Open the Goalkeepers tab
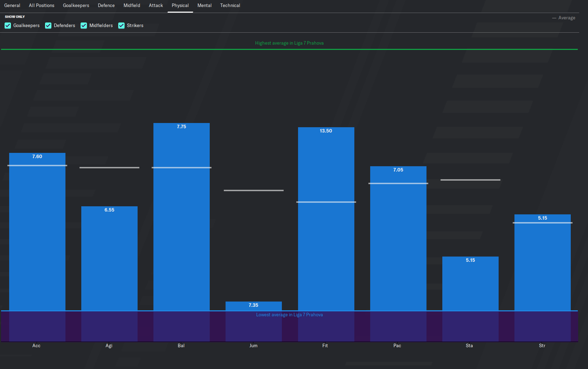The image size is (588, 369). 76,6
